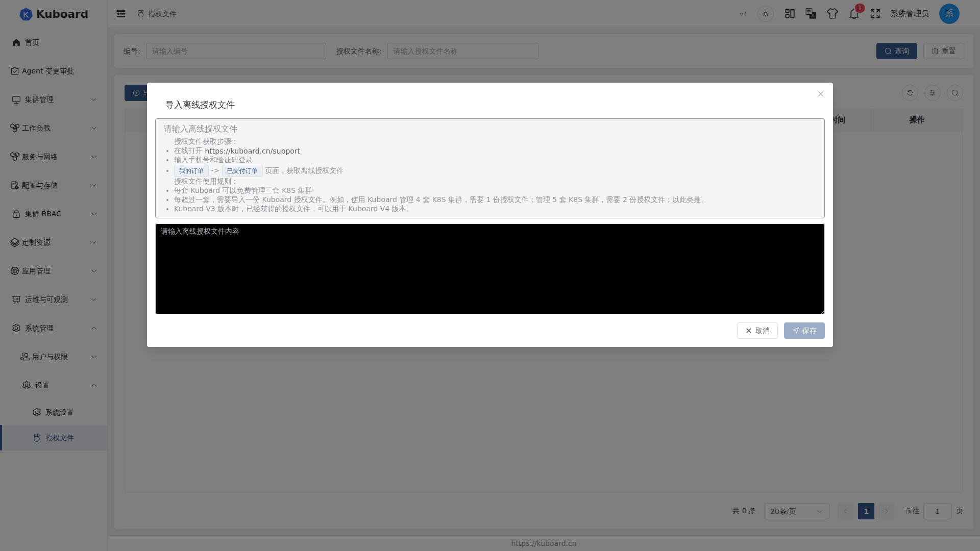Viewport: 980px width, 551px height.
Task: Click the 服务与网络 sidebar icon
Action: [x=15, y=157]
